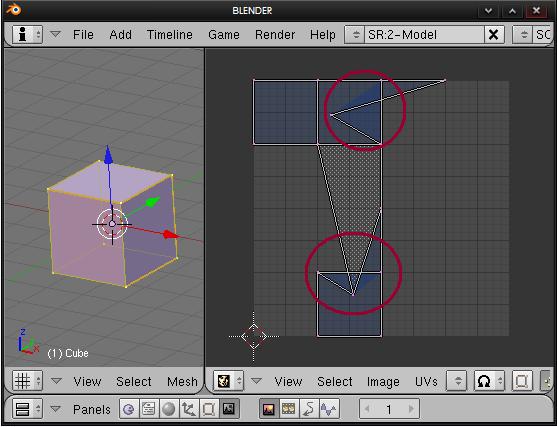Click the SR:2-Model screen name field
Image resolution: width=557 pixels, height=427 pixels.
[424, 34]
